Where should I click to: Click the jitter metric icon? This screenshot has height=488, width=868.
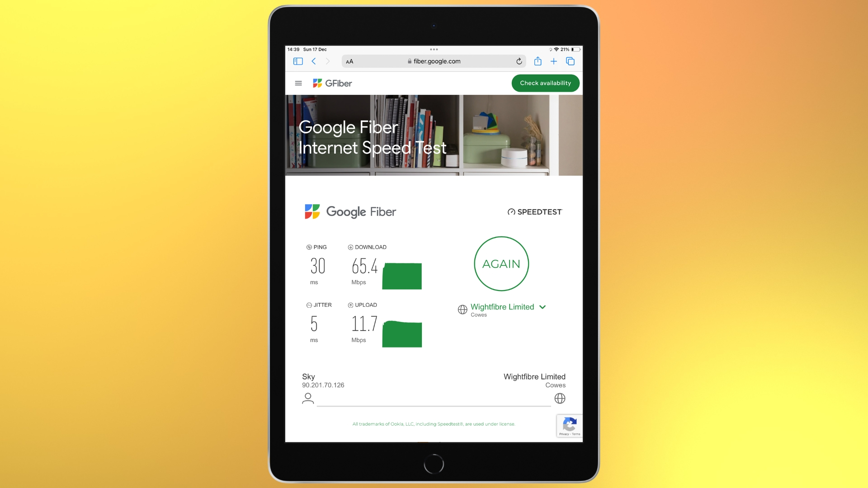click(308, 305)
